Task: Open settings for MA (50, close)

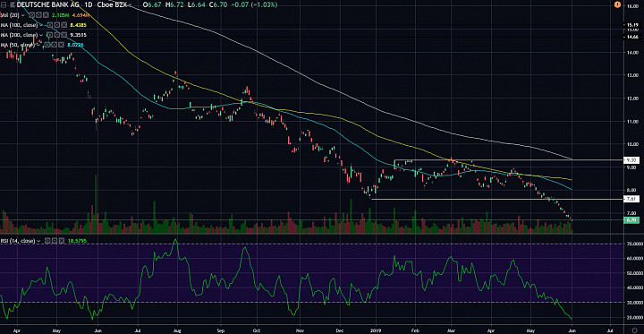Action: pos(54,45)
